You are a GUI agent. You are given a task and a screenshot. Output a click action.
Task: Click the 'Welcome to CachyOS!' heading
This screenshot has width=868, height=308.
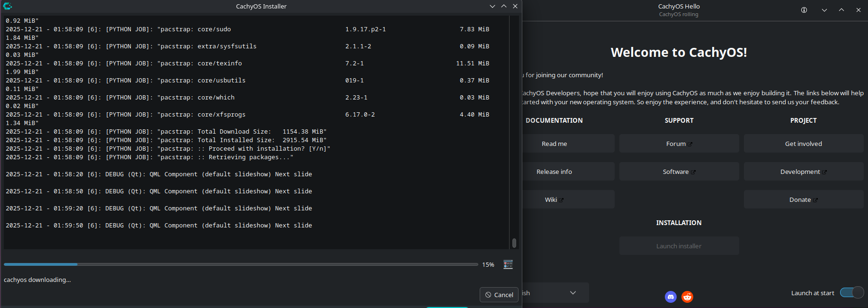[679, 52]
